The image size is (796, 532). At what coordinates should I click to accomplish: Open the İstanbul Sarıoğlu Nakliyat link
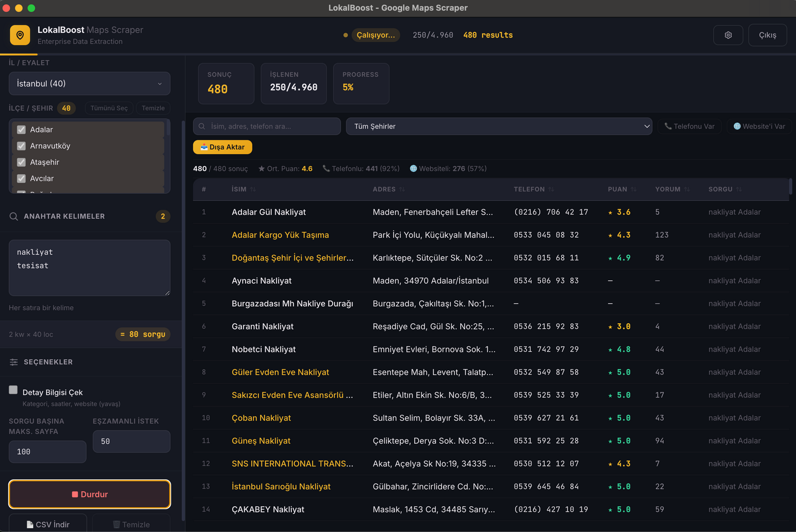[281, 487]
